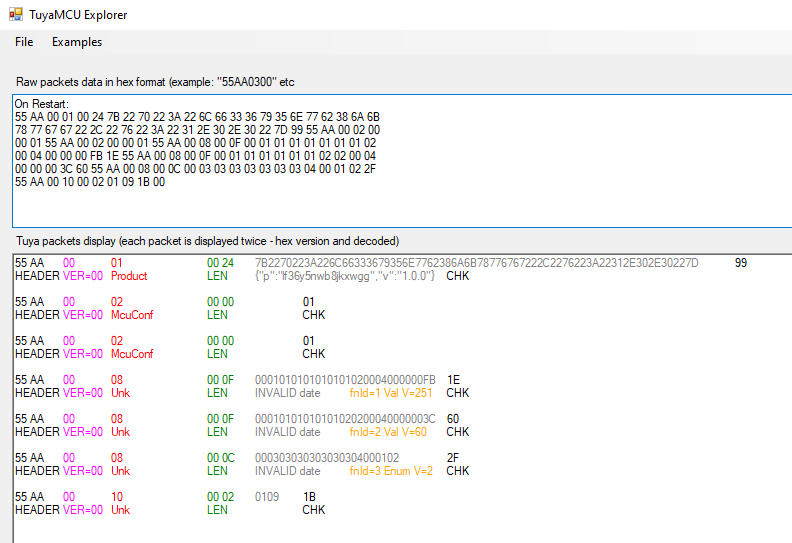
Task: Click the green '00 0C' length value
Action: coord(221,458)
